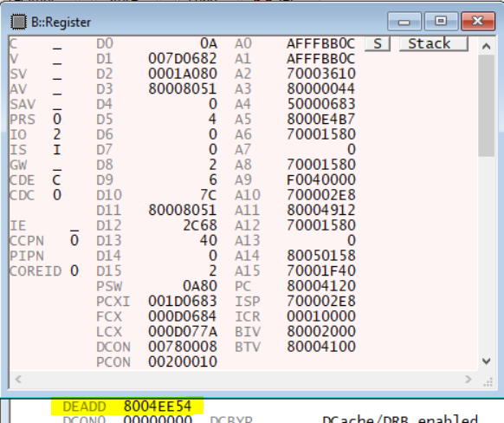Click the B::Register window chip icon
This screenshot has width=504, height=423.
coord(18,22)
